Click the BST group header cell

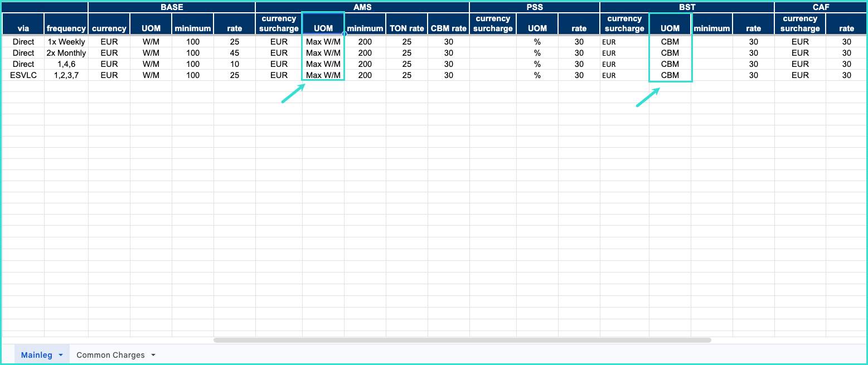coord(687,7)
